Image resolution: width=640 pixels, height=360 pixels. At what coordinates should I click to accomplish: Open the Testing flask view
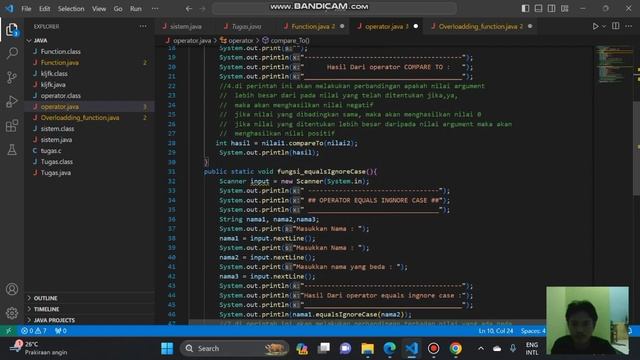[12, 149]
